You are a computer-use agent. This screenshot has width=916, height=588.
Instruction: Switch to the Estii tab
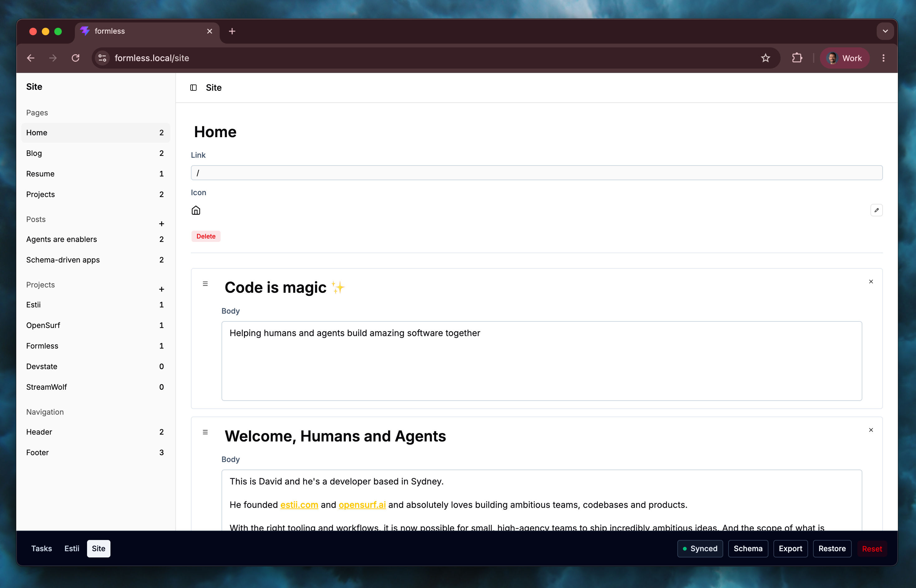pyautogui.click(x=72, y=549)
